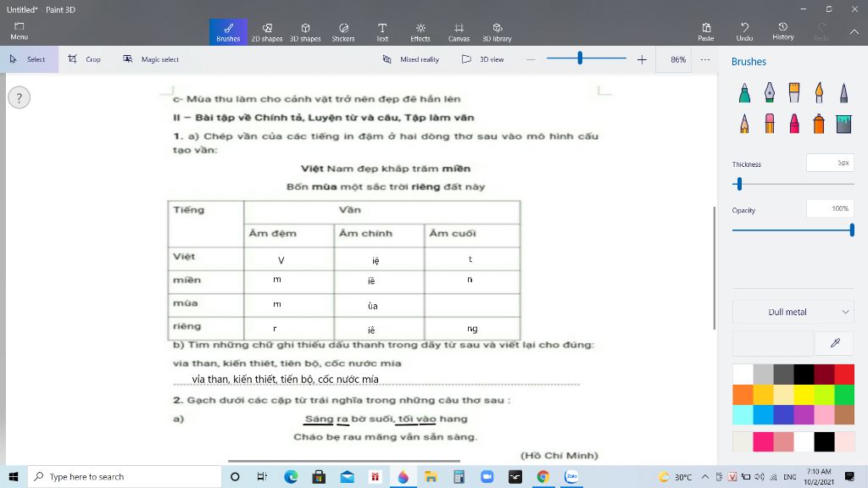Image resolution: width=868 pixels, height=488 pixels.
Task: Click the Opacity 100% input field
Action: [830, 208]
